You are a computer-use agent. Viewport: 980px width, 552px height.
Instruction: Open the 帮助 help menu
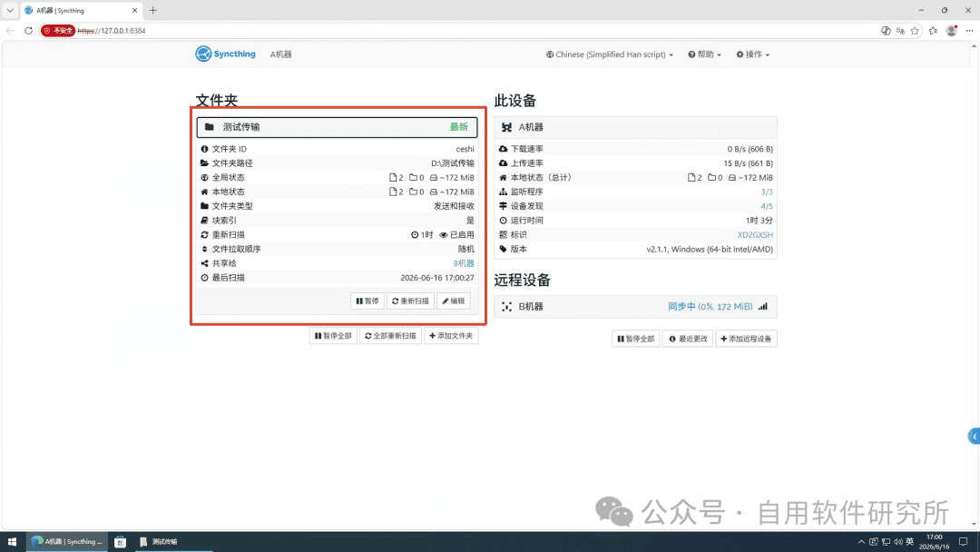coord(704,54)
